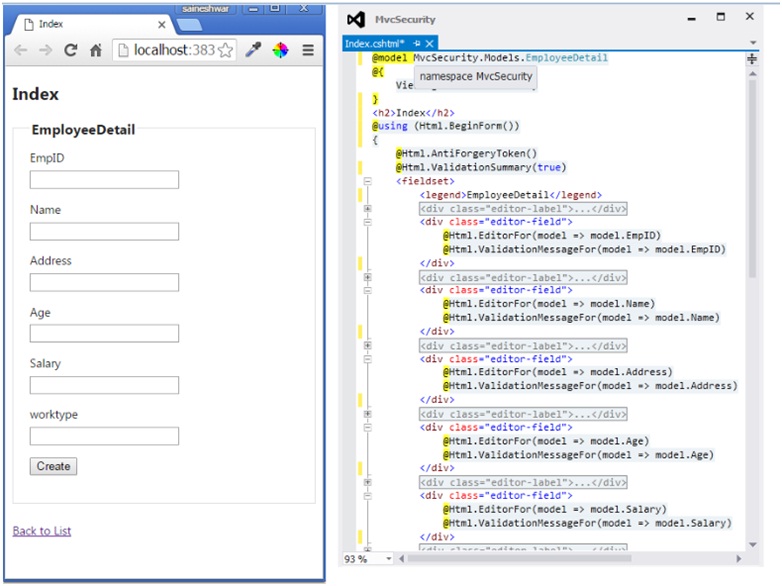Collapse the editor-field div for Salary

click(x=368, y=496)
